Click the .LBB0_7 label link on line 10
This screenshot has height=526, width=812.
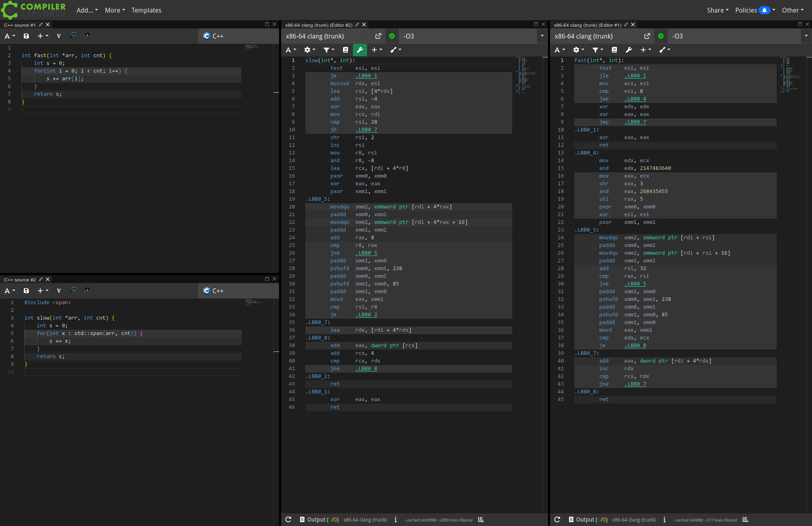(366, 130)
